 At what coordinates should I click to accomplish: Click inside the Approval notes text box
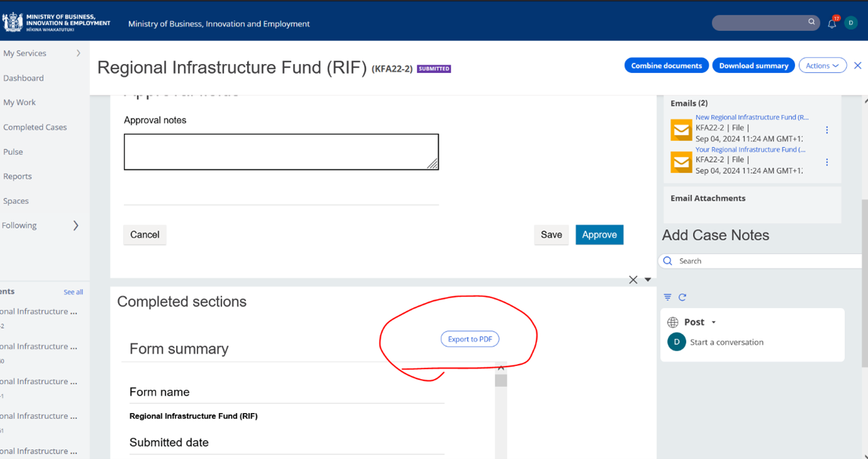pos(281,151)
